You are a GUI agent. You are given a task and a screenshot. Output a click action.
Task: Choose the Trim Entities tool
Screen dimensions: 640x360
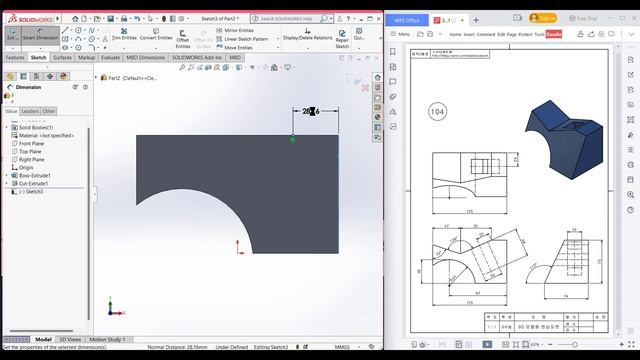point(124,34)
